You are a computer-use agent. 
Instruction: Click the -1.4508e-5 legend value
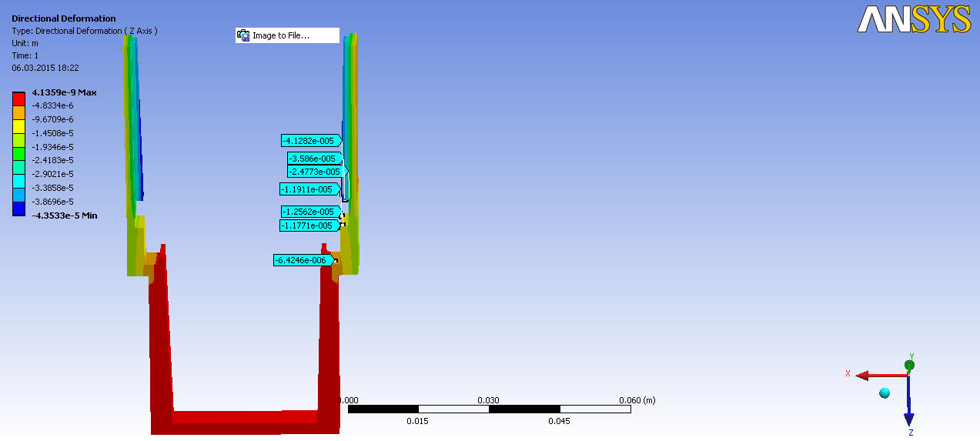(53, 133)
